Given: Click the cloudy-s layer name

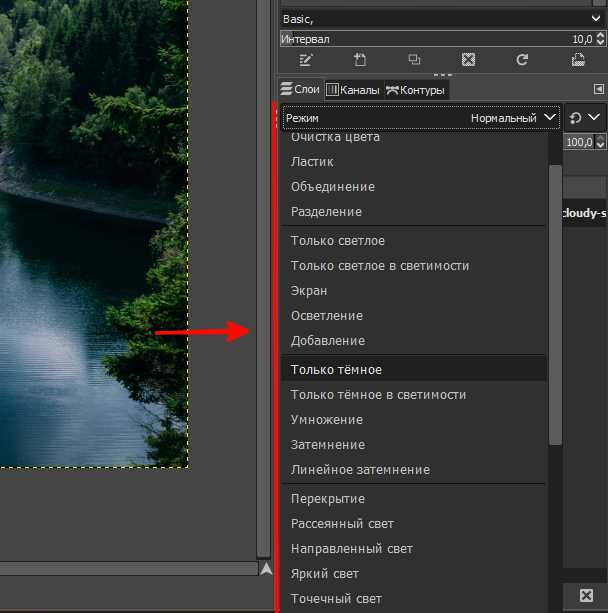Looking at the screenshot, I should (585, 213).
